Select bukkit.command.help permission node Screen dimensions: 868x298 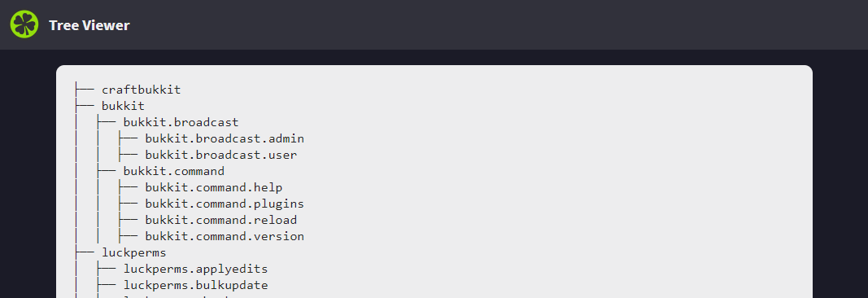(x=214, y=187)
